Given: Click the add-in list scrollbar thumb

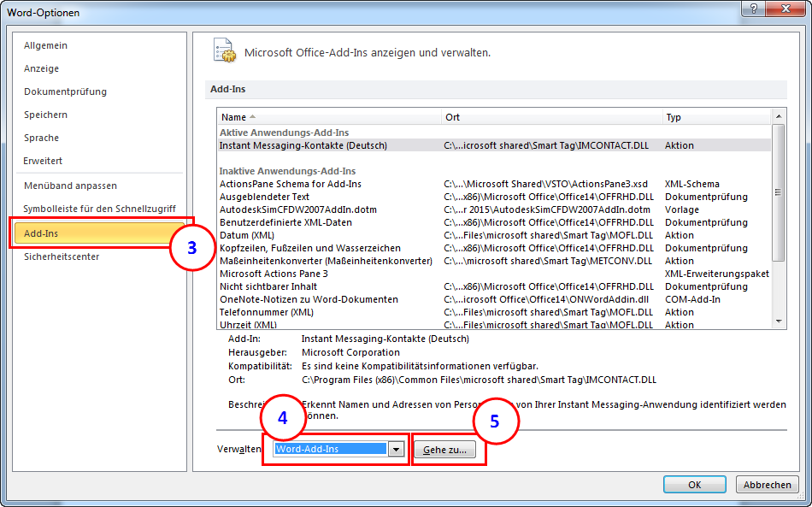Looking at the screenshot, I should coord(779,192).
